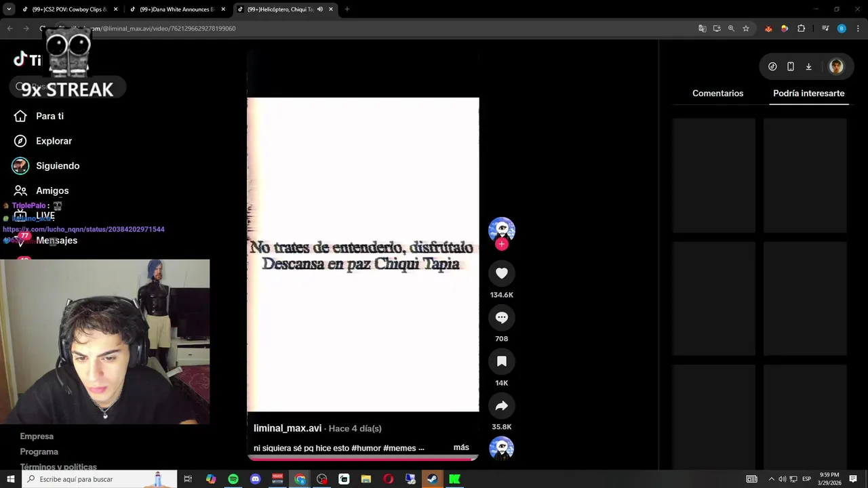Go back with the browser back arrow
The height and width of the screenshot is (488, 868).
coord(9,28)
